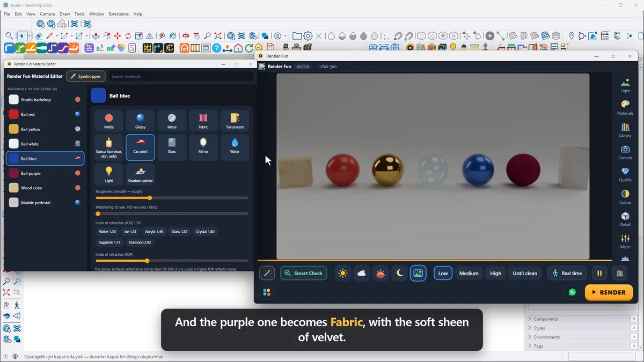Pause the real-time render
The image size is (644, 362).
tap(599, 273)
